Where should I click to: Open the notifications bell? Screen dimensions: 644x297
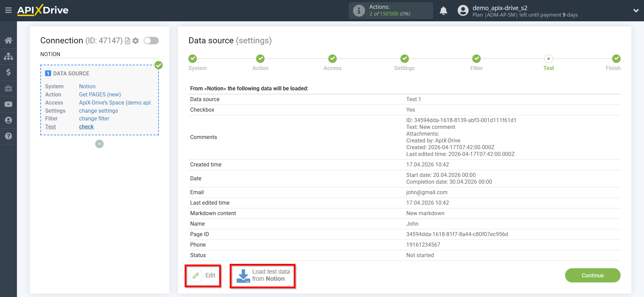[443, 10]
